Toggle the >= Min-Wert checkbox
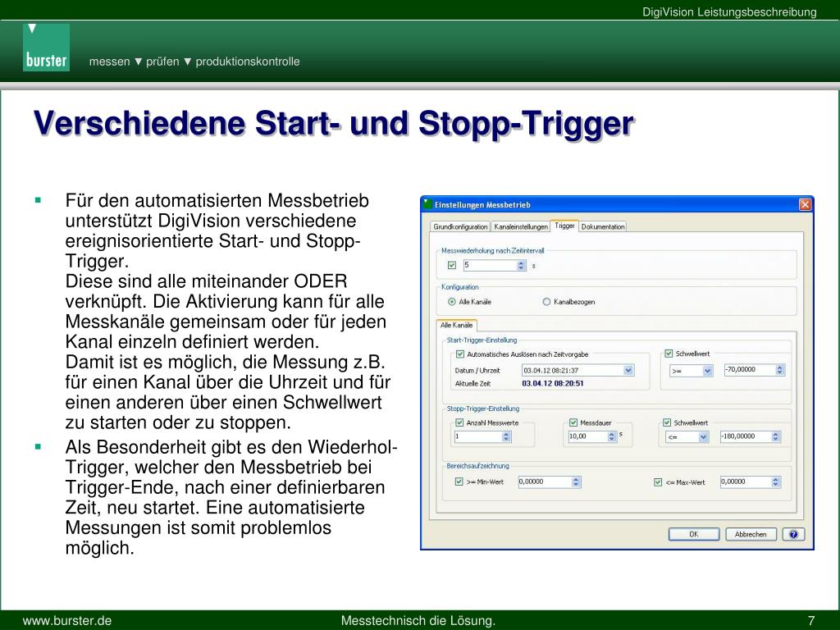Viewport: 840px width, 630px height. click(x=459, y=482)
